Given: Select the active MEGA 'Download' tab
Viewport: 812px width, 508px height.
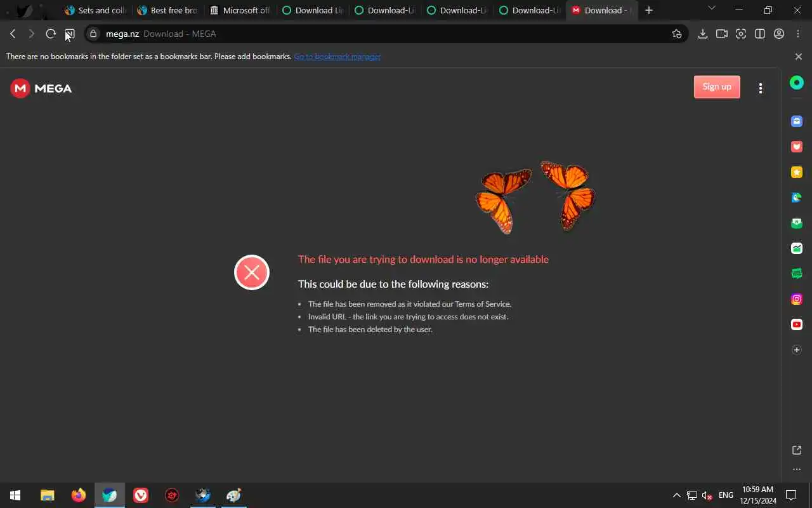Looking at the screenshot, I should (601, 10).
